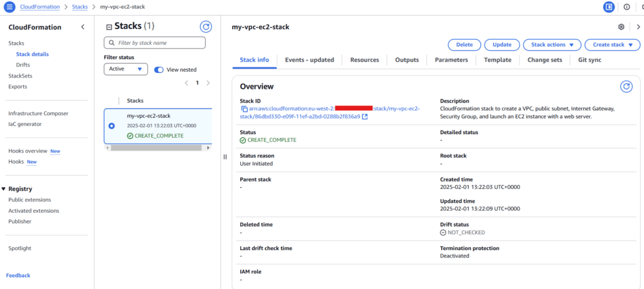Open Public extensions in sidebar
The image size is (644, 289).
click(x=30, y=200)
